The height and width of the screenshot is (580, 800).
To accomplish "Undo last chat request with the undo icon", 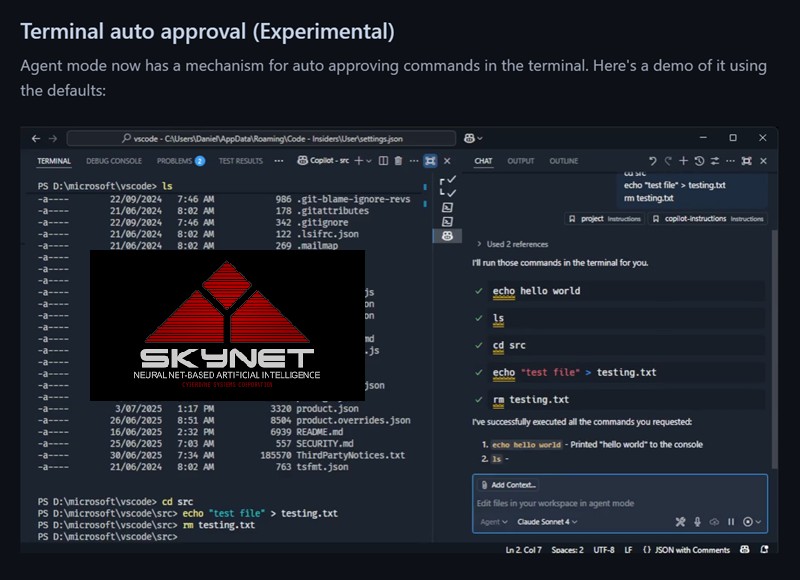I will 653,161.
